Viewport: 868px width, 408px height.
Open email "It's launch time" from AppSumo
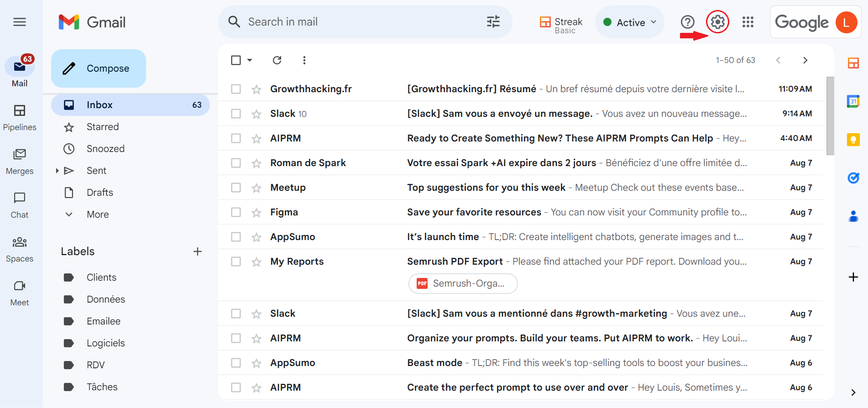pyautogui.click(x=521, y=237)
